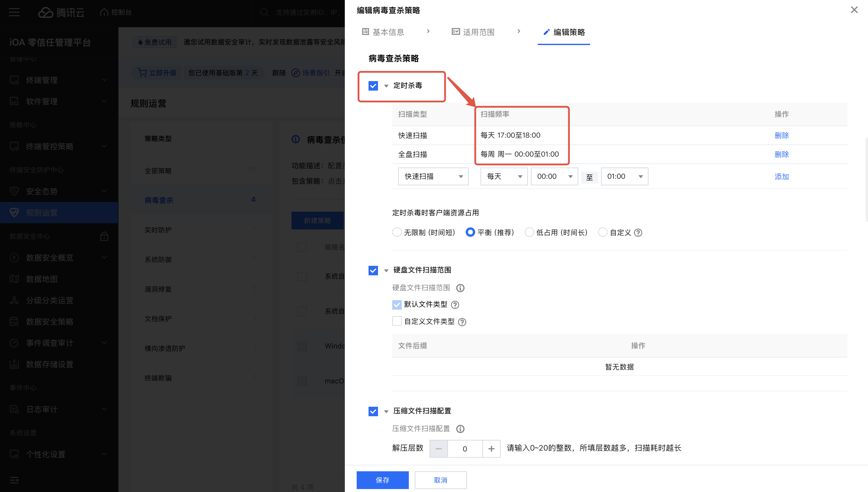
Task: Select 无限制 (时间短) radio option
Action: 397,232
